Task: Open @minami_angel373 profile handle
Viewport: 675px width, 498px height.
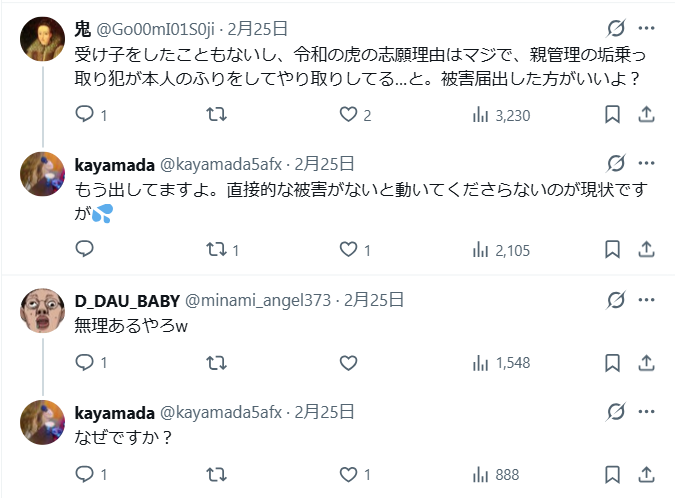Action: [258, 299]
